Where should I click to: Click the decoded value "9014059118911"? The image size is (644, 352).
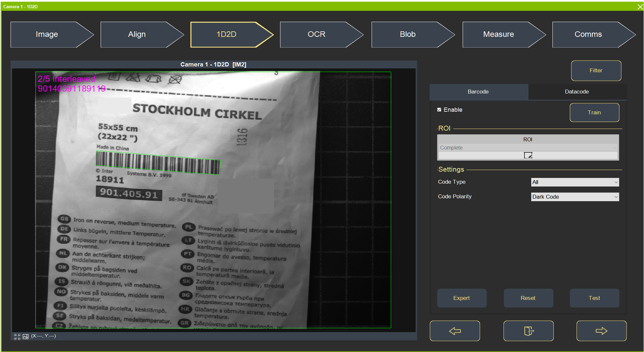[x=71, y=89]
